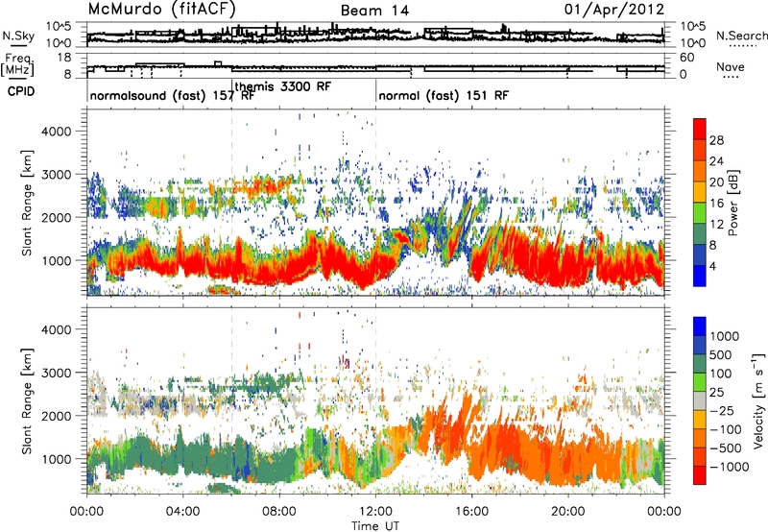This screenshot has width=768, height=532.
Task: Pick the gray -25 to 25 Velocity colorbar segment
Action: click(700, 401)
